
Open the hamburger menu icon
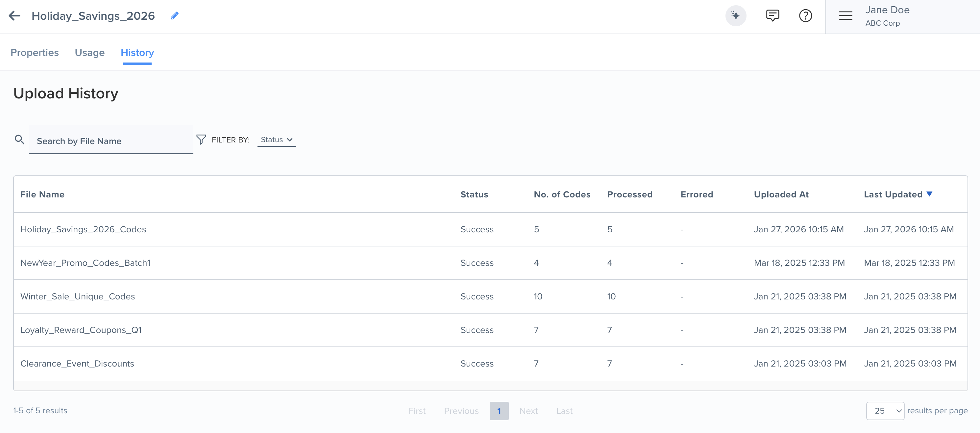845,15
